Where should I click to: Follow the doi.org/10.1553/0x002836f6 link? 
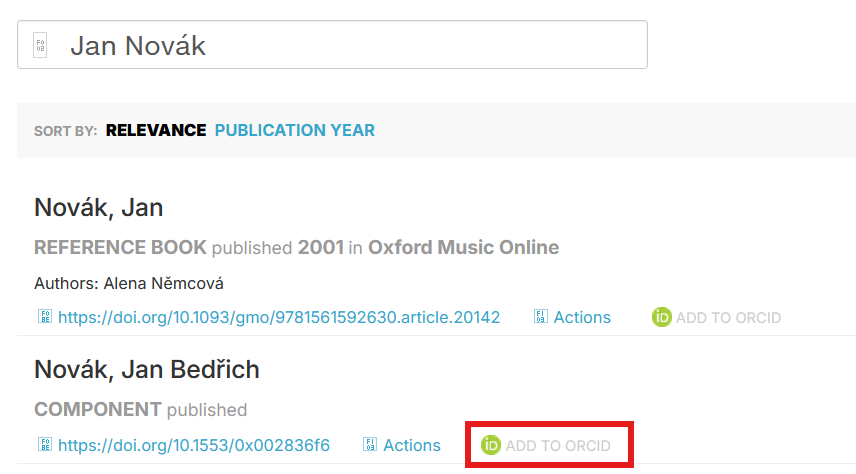click(x=194, y=445)
